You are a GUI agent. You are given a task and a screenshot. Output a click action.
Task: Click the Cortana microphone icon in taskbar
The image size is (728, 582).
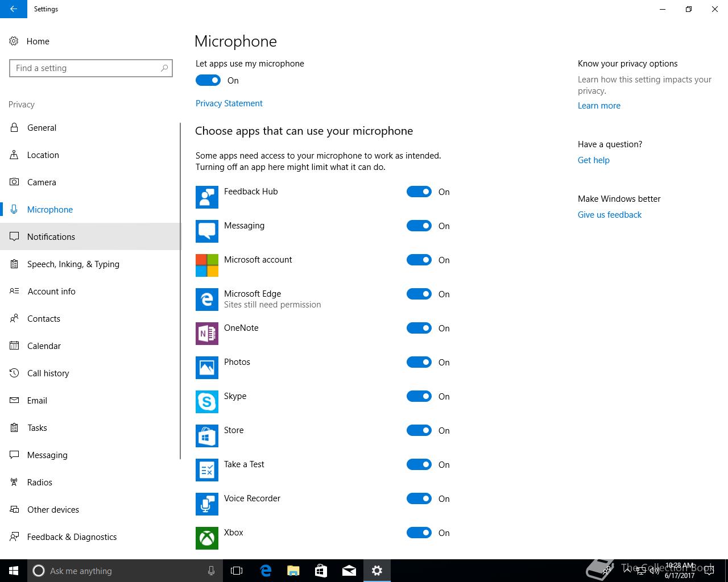211,571
